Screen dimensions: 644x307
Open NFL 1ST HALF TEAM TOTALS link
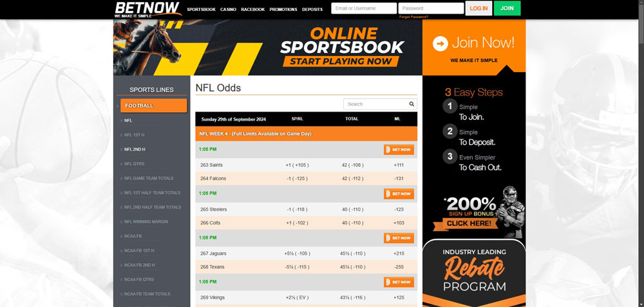pos(153,193)
